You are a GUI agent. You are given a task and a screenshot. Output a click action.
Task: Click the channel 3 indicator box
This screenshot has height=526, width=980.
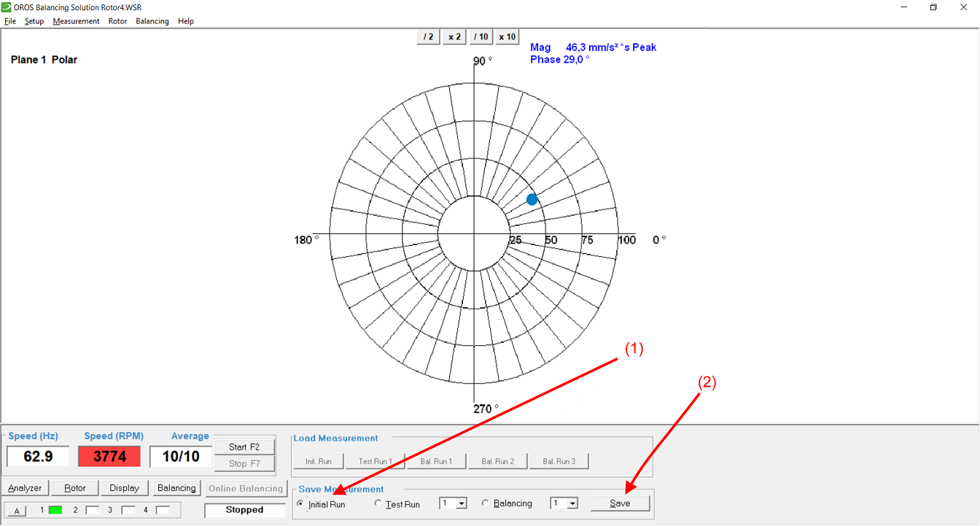tap(128, 510)
